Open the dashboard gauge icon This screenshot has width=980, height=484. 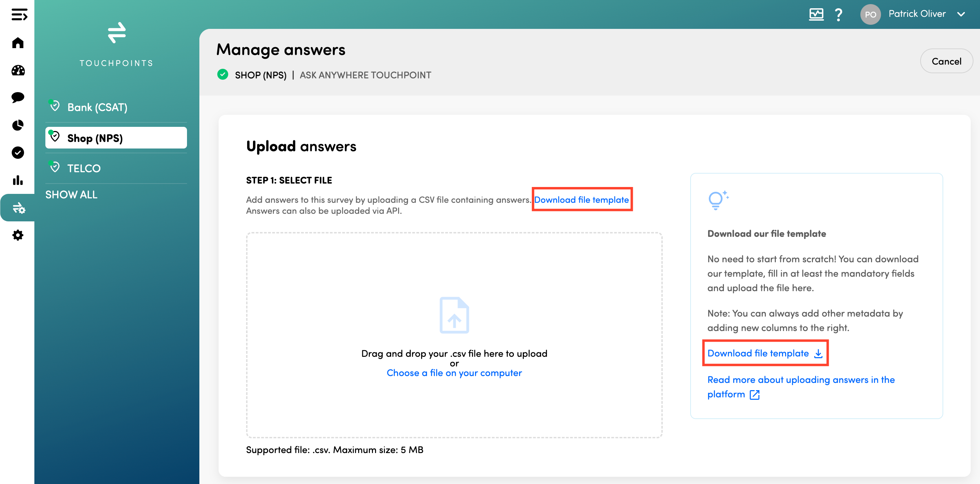18,70
